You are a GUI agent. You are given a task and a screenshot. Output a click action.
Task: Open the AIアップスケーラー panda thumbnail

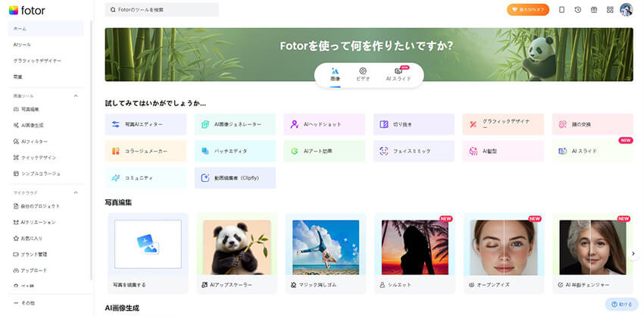237,247
